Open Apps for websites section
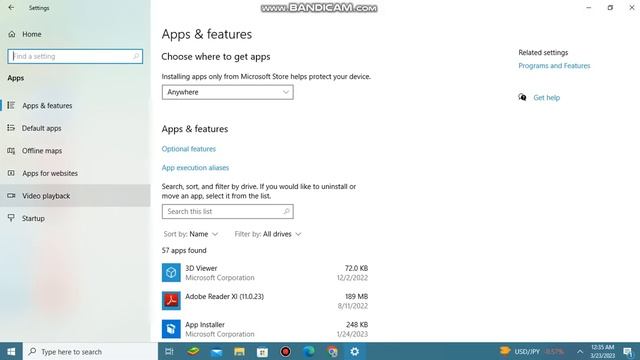The width and height of the screenshot is (640, 360). [75, 173]
